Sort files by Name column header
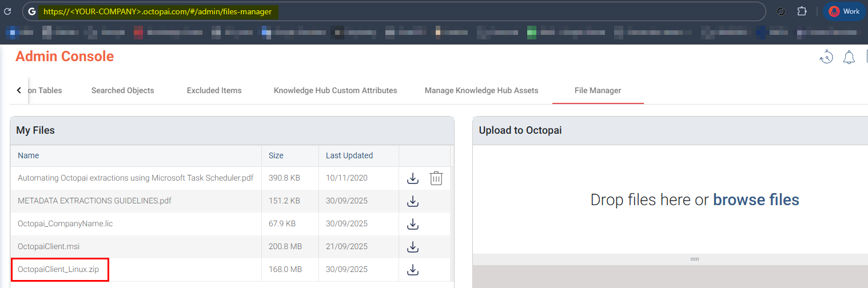868x288 pixels. (x=29, y=155)
